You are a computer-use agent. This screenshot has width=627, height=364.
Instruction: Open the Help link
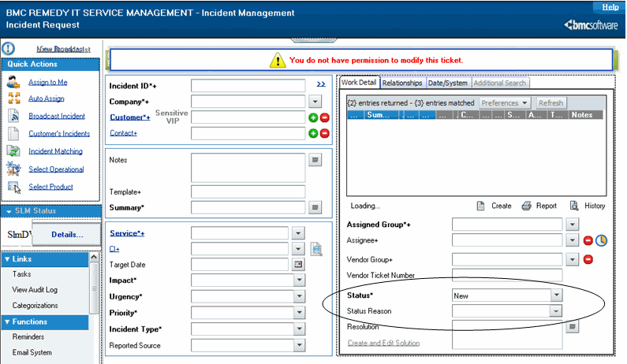click(610, 7)
